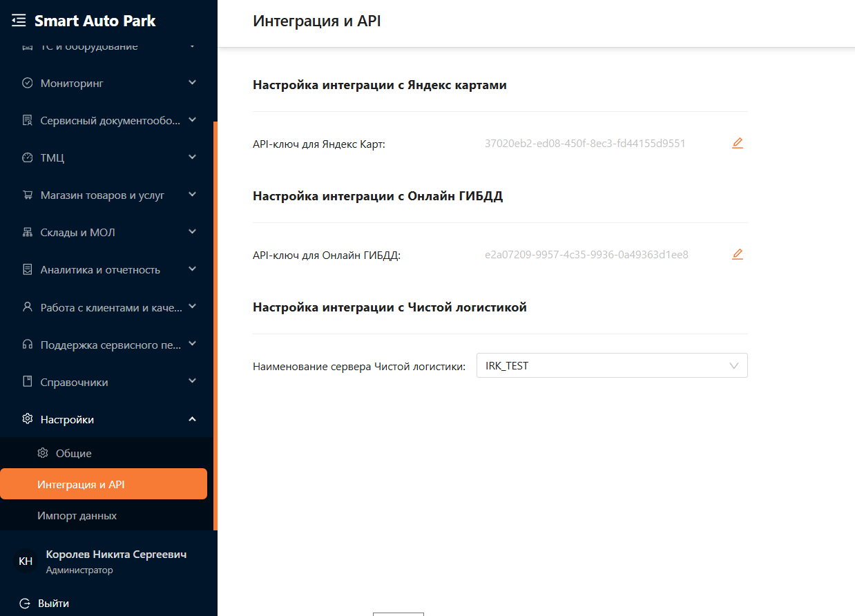Open the Чистая логистика server dropdown
The image size is (855, 616).
(611, 366)
